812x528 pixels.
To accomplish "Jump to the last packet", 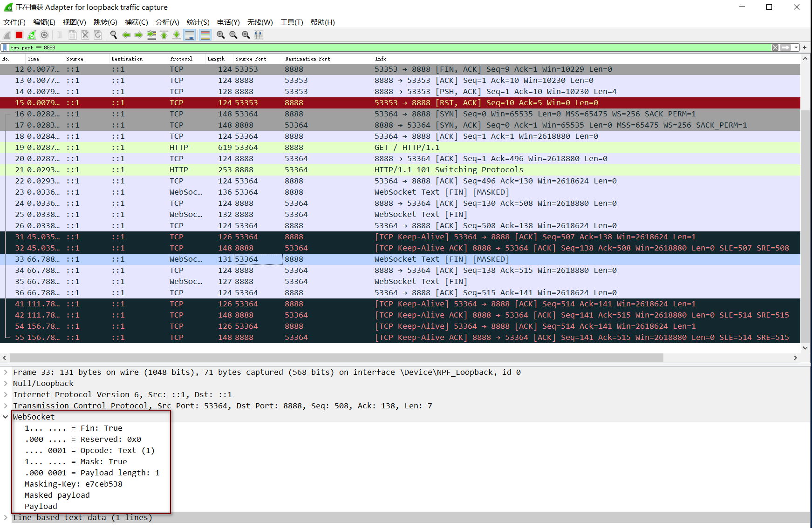I will [177, 35].
